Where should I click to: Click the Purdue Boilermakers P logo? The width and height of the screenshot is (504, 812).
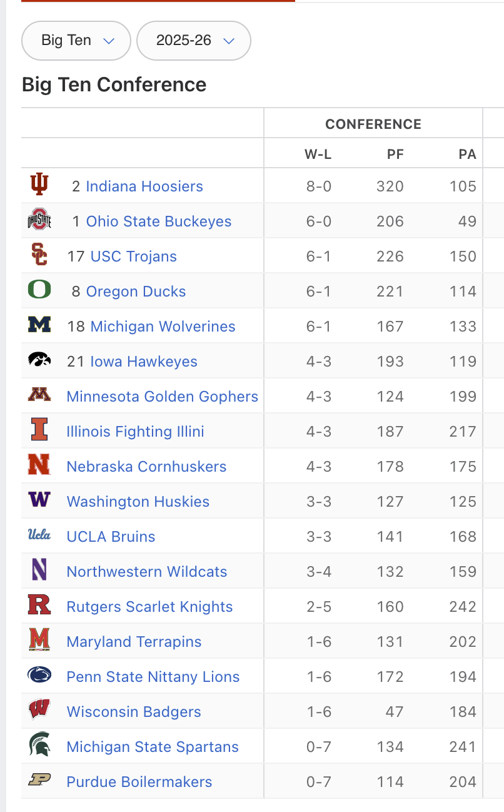point(39,781)
